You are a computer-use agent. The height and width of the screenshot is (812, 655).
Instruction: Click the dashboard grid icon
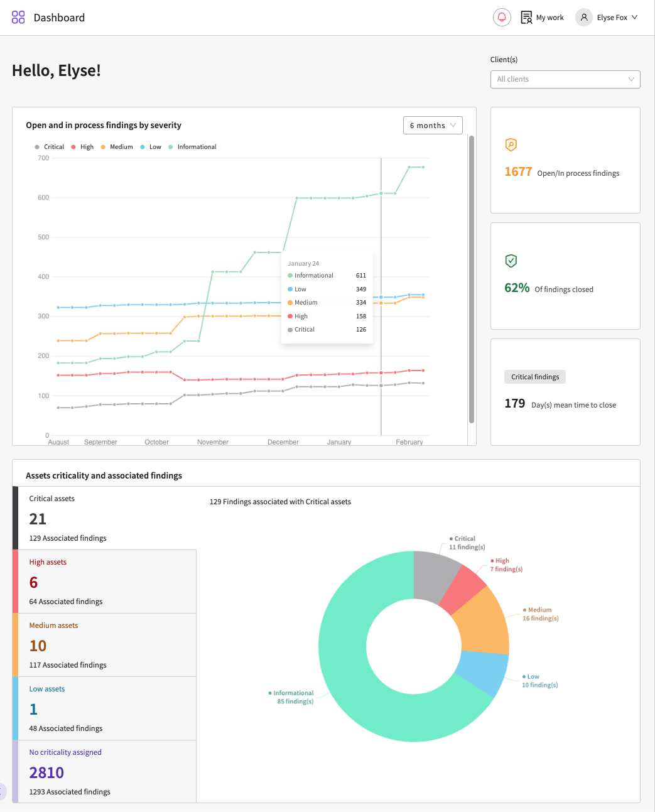pos(18,18)
